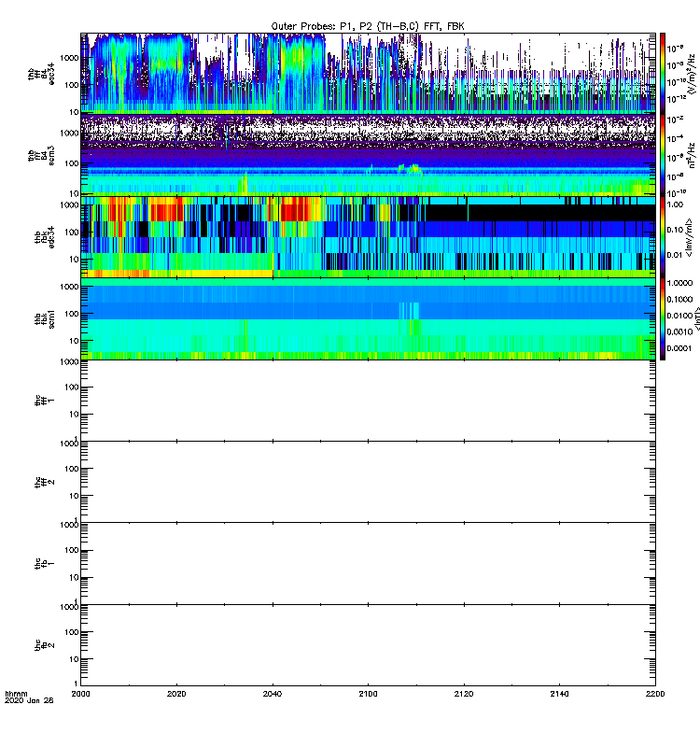The width and height of the screenshot is (700, 747).
Task: Click the thb fff scm3 spectrogram panel
Action: point(368,155)
